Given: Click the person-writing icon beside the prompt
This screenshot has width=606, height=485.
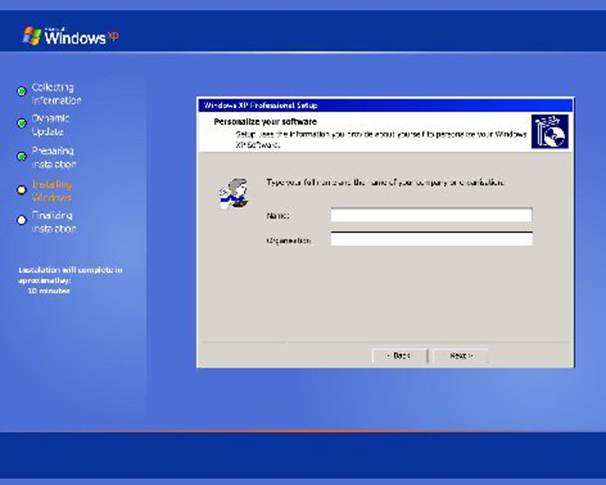Looking at the screenshot, I should tap(234, 194).
